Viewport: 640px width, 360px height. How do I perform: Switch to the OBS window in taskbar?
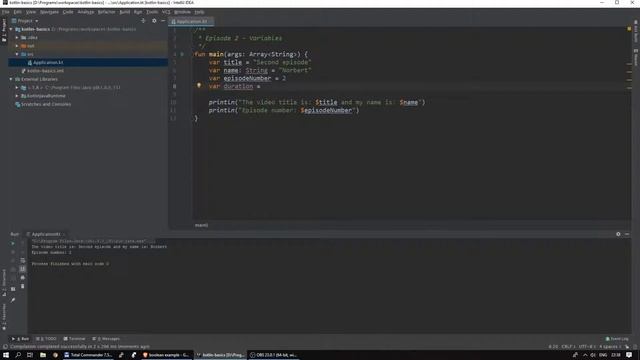coord(273,355)
